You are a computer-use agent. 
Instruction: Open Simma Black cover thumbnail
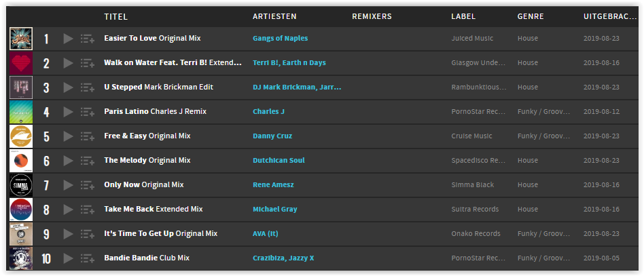coord(21,185)
